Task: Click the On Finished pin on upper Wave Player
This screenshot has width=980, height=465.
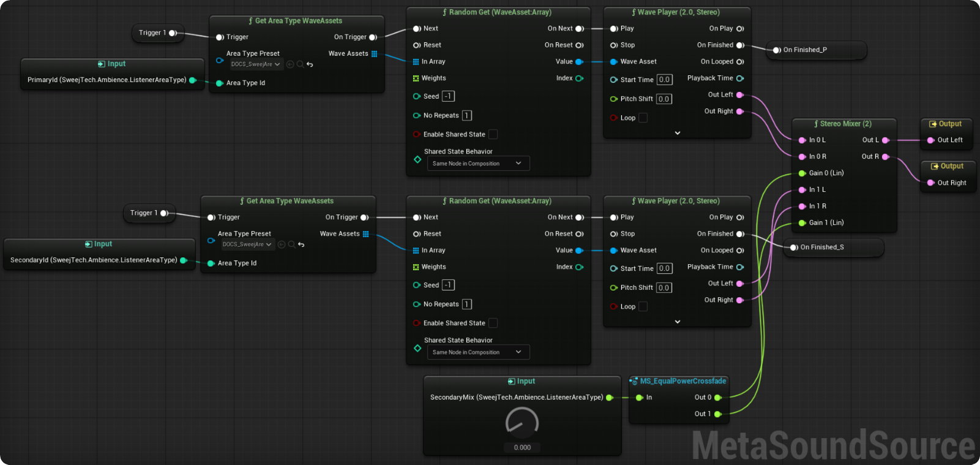Action: [740, 45]
